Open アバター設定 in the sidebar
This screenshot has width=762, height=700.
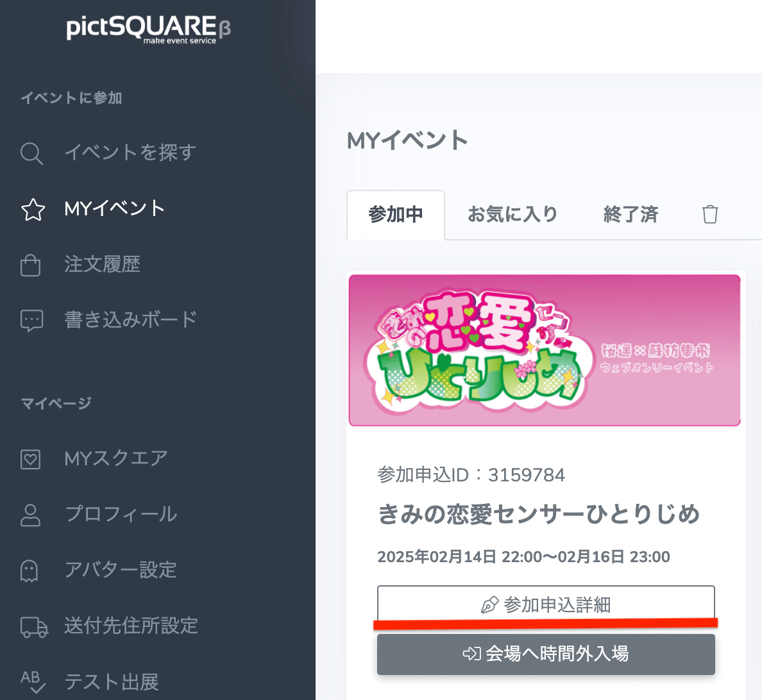pyautogui.click(x=121, y=571)
